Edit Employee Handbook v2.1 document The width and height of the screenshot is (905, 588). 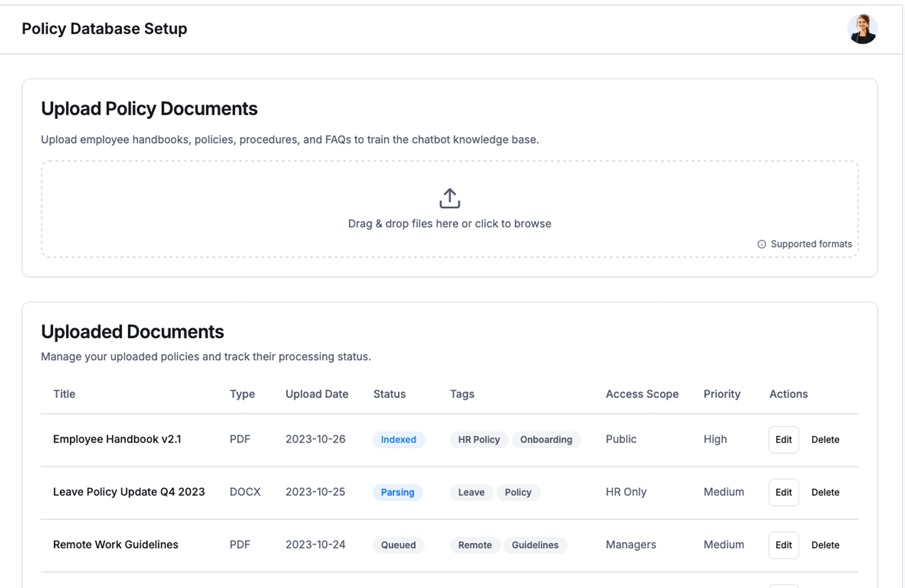tap(783, 440)
